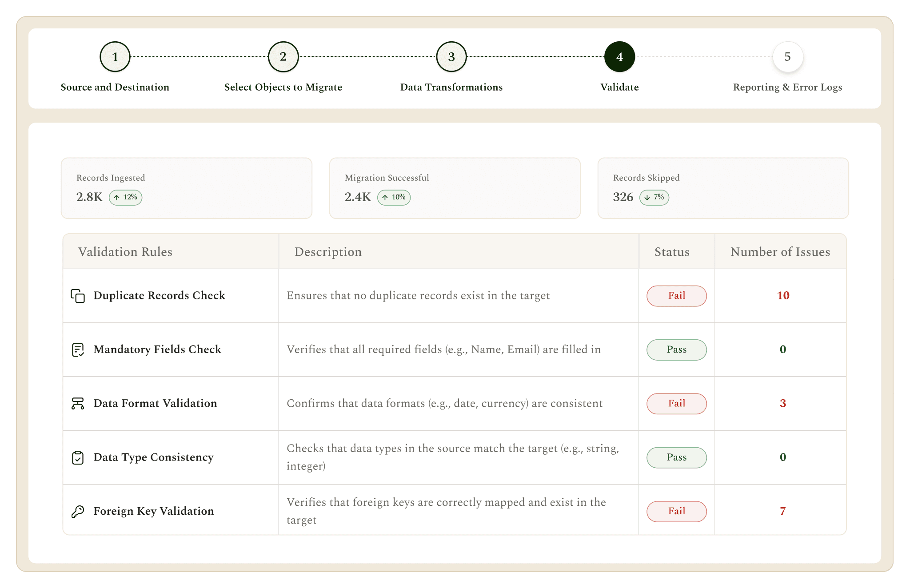The width and height of the screenshot is (910, 588).
Task: Click description 'Confirms that data formats'
Action: [444, 403]
